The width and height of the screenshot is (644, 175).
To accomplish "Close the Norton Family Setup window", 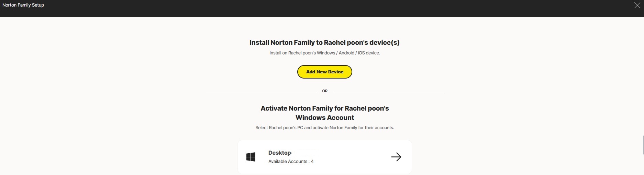I will tap(637, 5).
